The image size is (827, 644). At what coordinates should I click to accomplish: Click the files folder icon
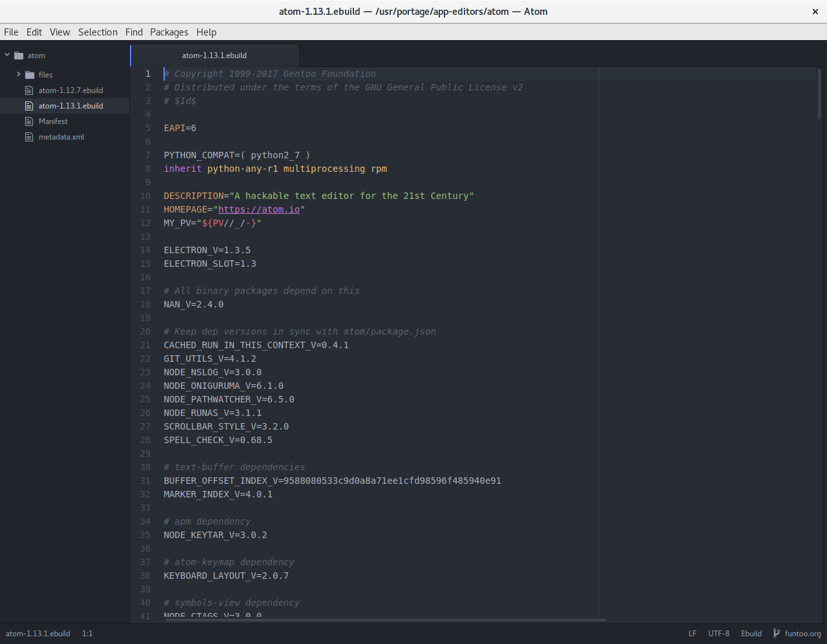tap(30, 75)
